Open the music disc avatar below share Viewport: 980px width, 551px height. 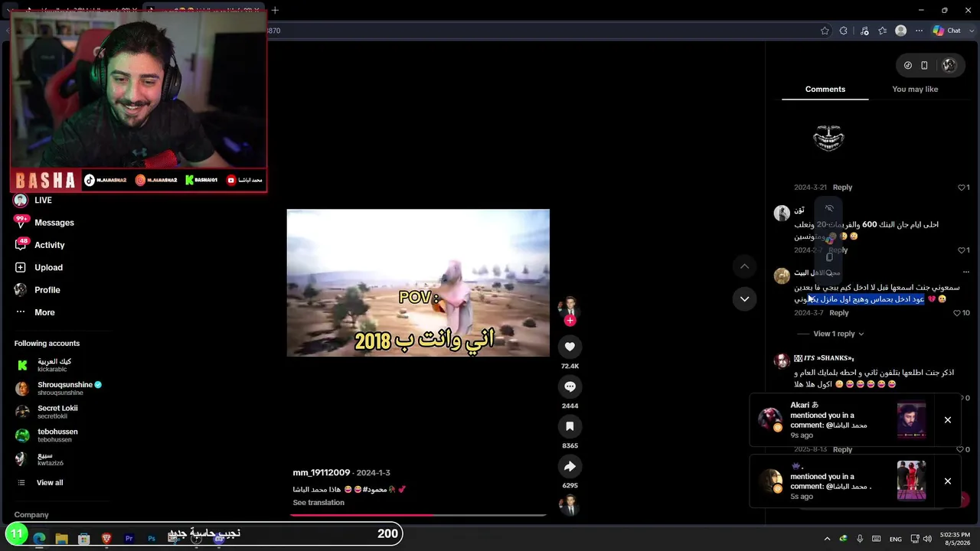point(569,505)
